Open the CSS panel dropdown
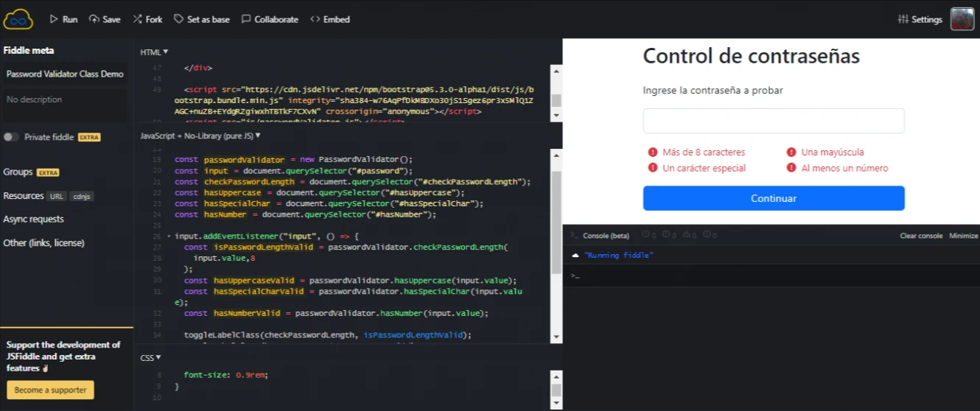 coord(151,357)
